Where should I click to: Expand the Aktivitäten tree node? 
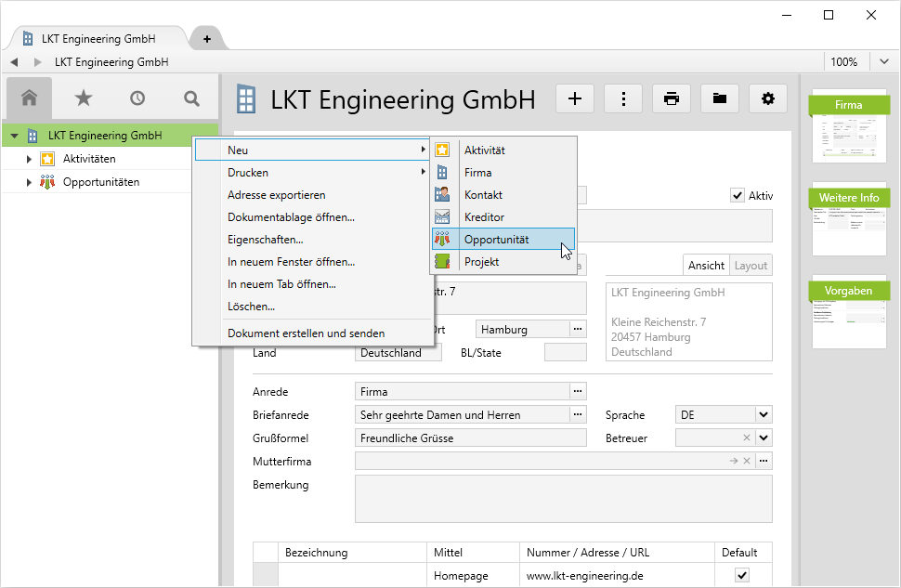[30, 159]
